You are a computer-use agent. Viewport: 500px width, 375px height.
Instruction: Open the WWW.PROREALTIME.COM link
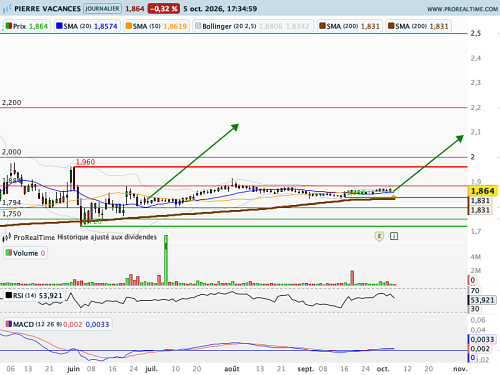(x=462, y=9)
